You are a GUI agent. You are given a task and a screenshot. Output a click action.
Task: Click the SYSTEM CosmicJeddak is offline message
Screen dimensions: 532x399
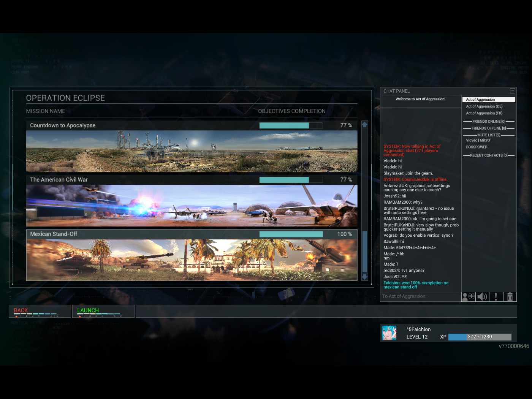(415, 179)
